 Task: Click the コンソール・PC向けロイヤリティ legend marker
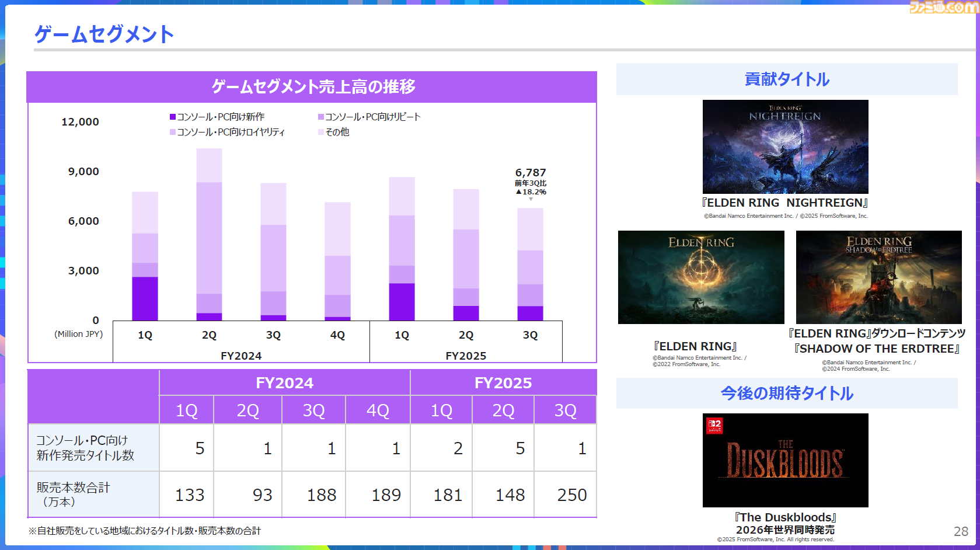click(172, 133)
